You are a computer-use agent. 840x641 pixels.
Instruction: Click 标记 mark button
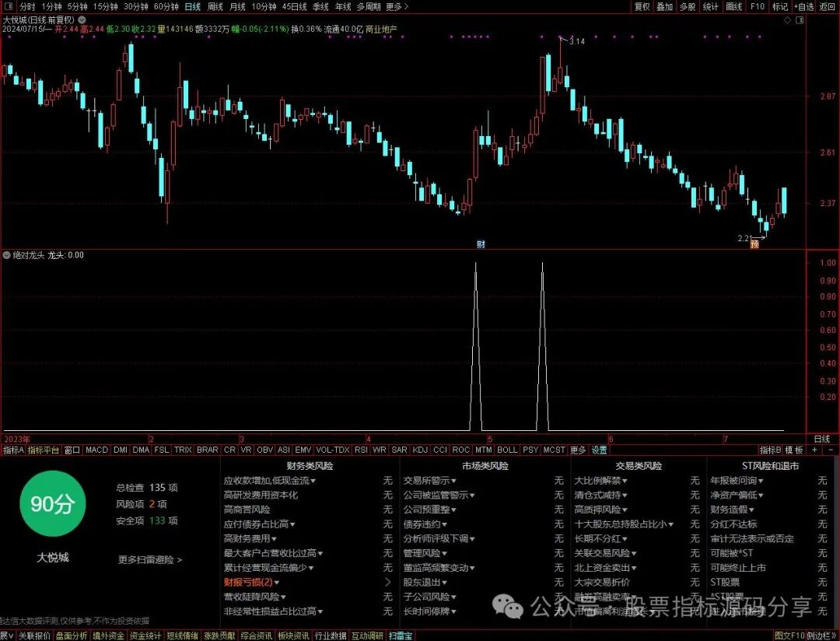[x=780, y=6]
